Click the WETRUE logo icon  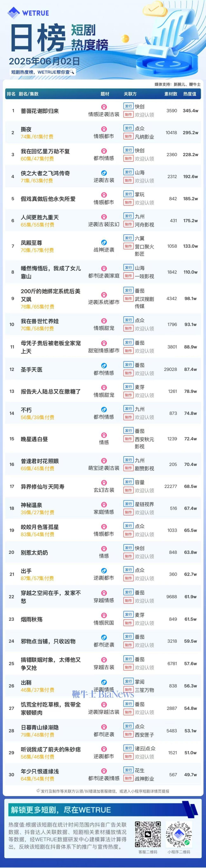[14, 13]
